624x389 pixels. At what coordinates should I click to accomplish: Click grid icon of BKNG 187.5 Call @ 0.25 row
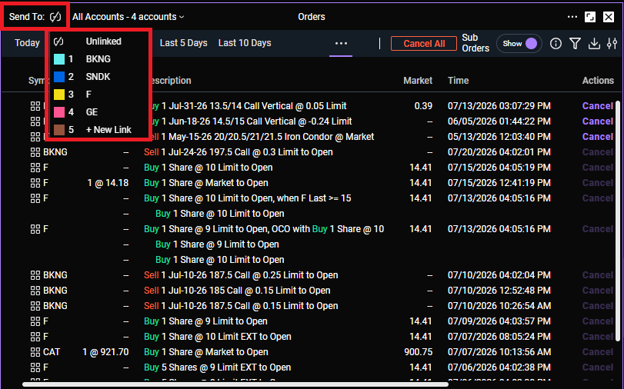[35, 275]
